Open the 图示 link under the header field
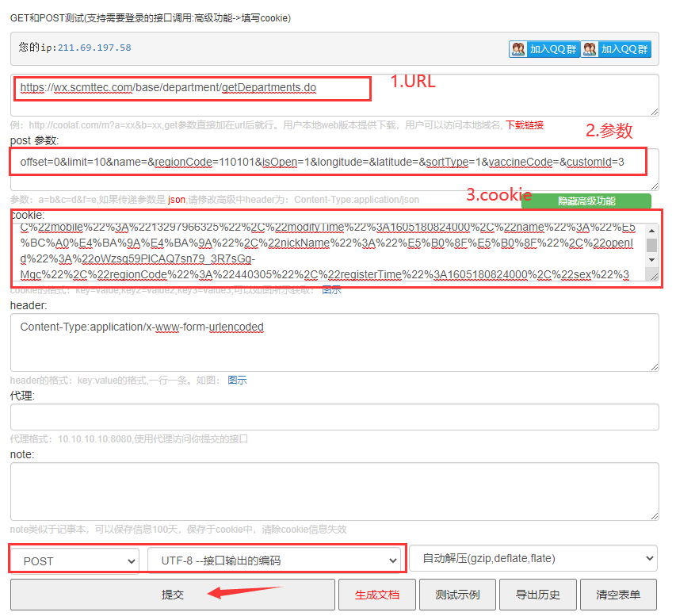 pos(237,380)
